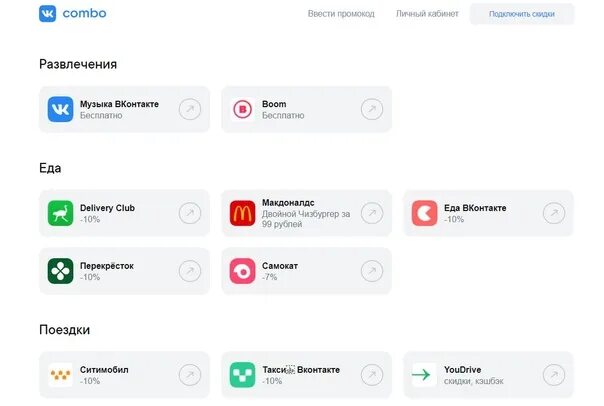
Task: Click arrow button on Самокат card
Action: [372, 271]
